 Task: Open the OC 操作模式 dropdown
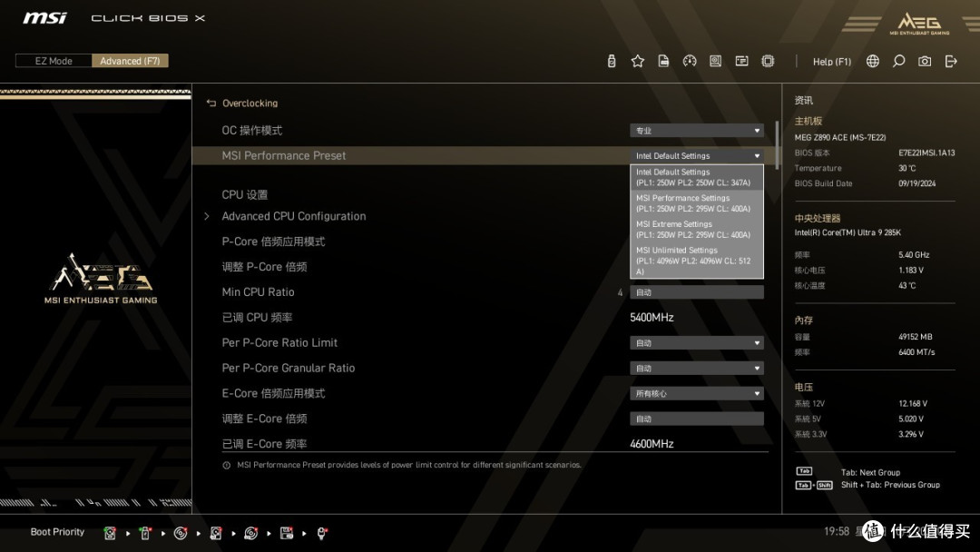(697, 131)
